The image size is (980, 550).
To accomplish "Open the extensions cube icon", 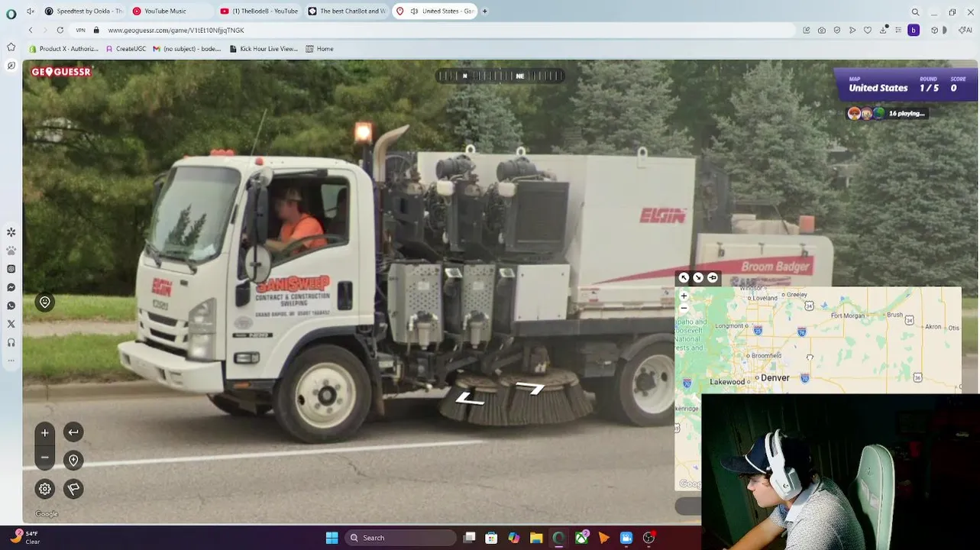I will pos(933,30).
